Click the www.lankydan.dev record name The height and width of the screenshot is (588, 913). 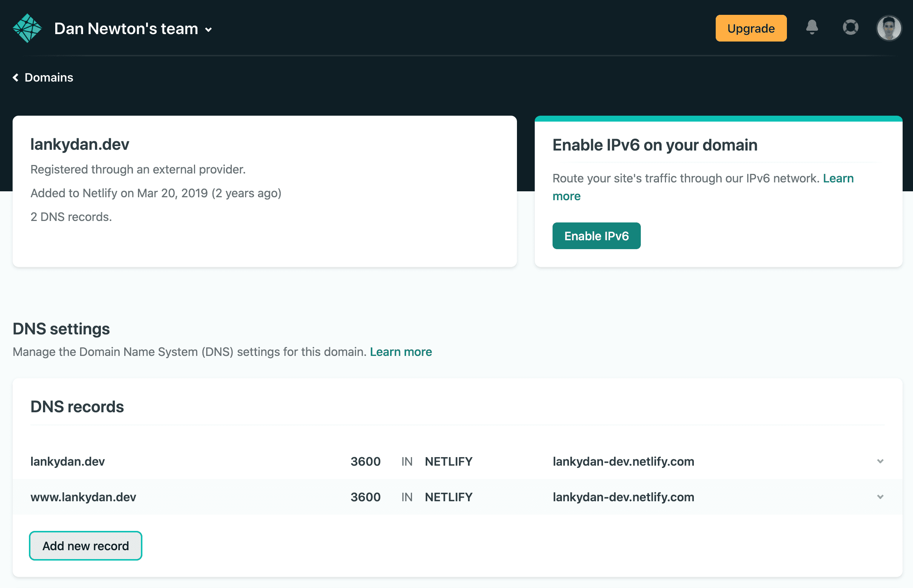click(83, 497)
